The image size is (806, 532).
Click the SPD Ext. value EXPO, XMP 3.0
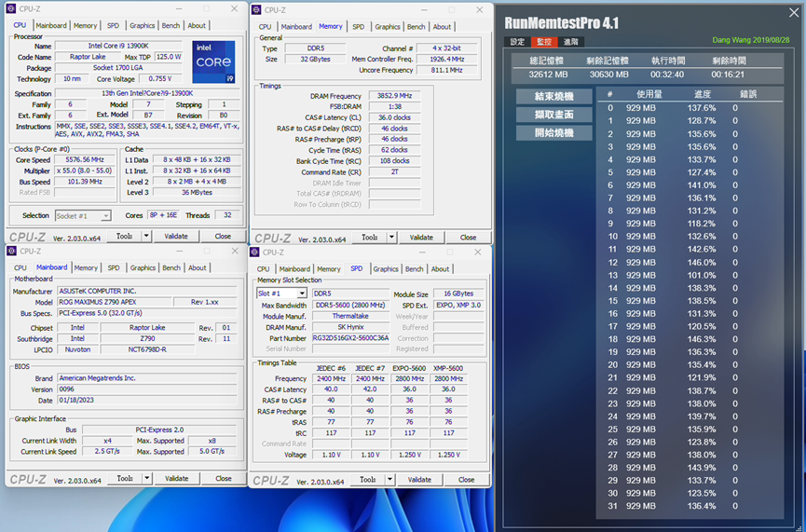(x=458, y=305)
